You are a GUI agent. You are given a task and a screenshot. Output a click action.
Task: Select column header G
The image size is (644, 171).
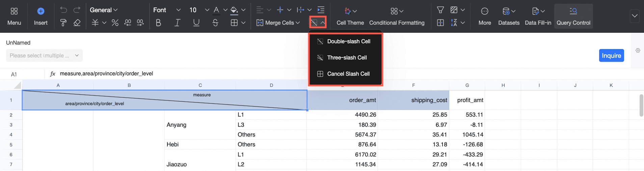467,85
